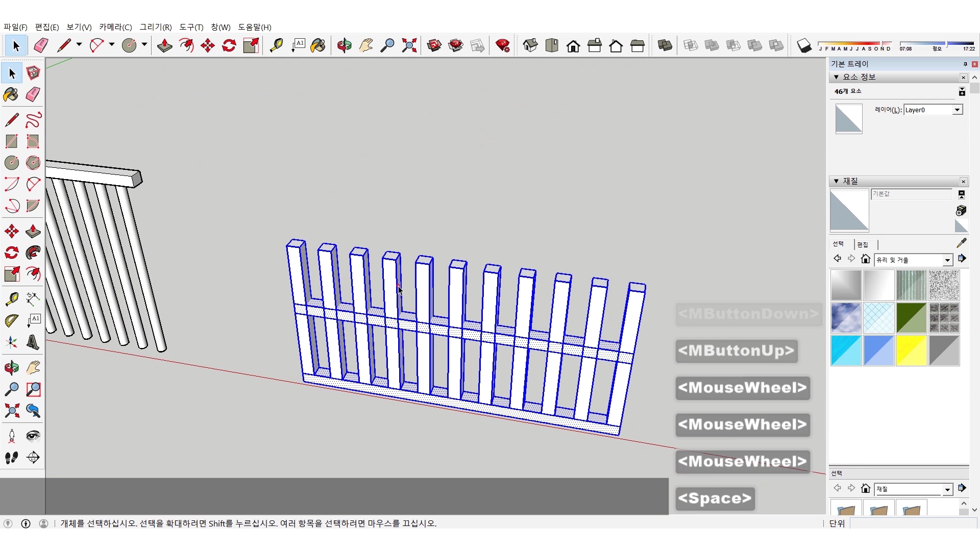Choose the Rotate tool in left toolbar
Image resolution: width=980 pixels, height=551 pixels.
[x=11, y=253]
